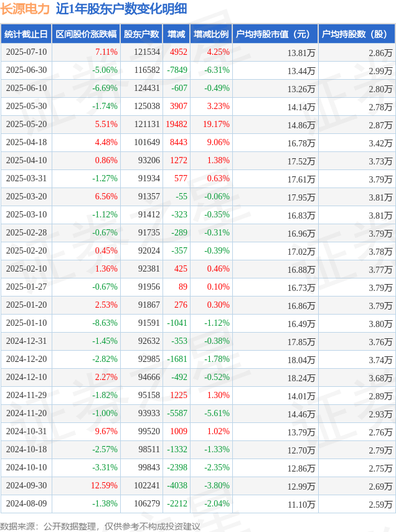This screenshot has width=396, height=532.
Task: Select the 区间股价涨跌幅 column header
Action: [86, 34]
